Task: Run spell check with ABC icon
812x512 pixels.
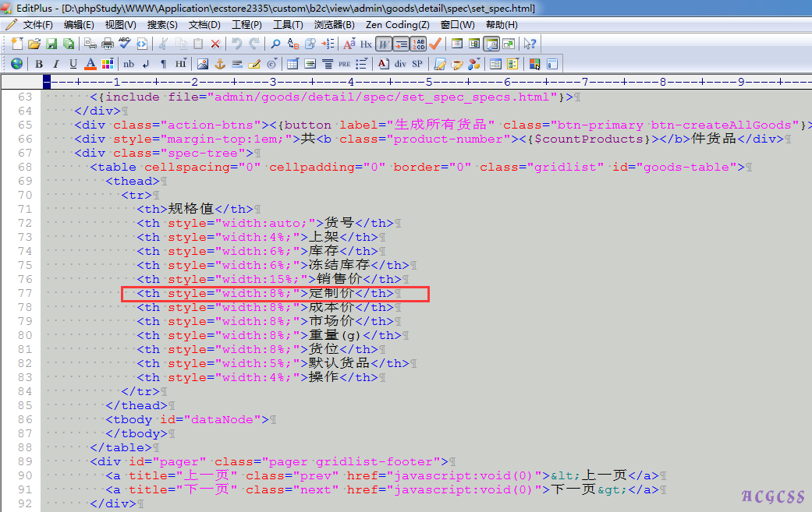Action: 125,44
